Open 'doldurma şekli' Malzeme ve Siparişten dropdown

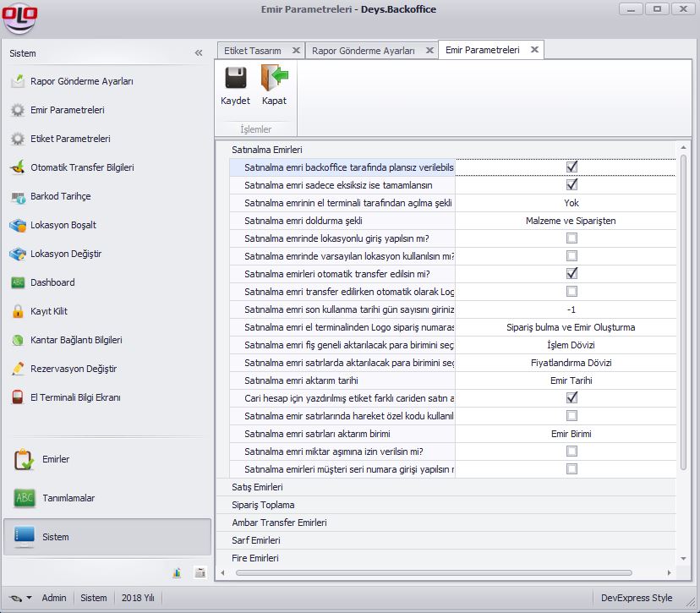click(566, 221)
